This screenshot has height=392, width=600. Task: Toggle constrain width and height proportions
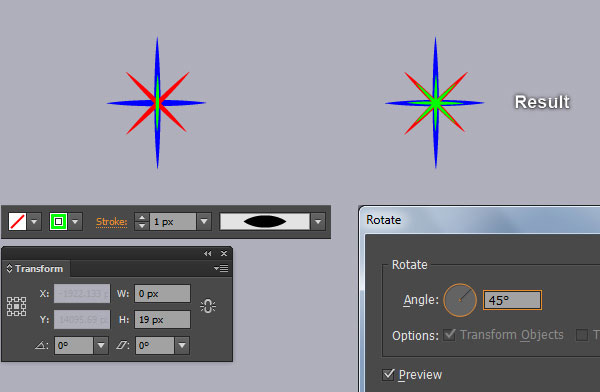click(208, 306)
